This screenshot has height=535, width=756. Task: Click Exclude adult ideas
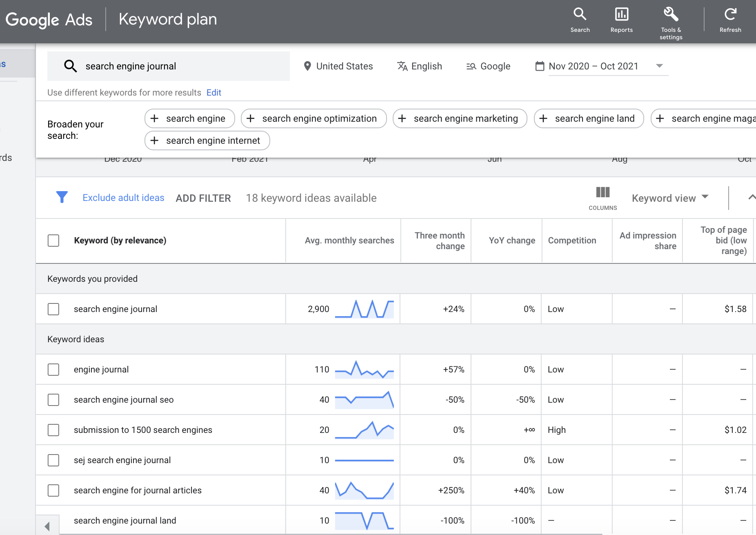[123, 198]
